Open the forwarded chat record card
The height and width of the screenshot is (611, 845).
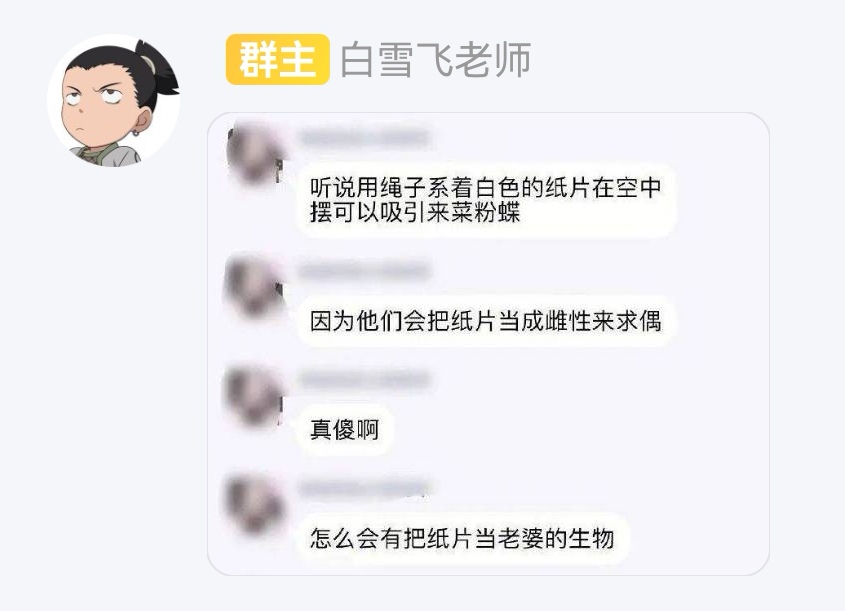[x=488, y=344]
